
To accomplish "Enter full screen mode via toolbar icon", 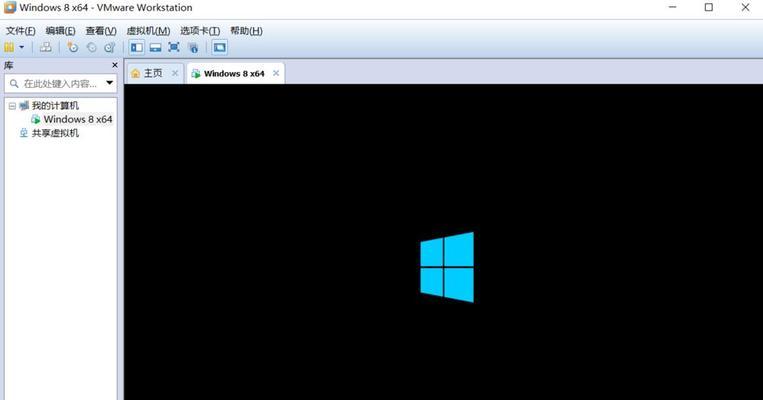I will [x=174, y=47].
